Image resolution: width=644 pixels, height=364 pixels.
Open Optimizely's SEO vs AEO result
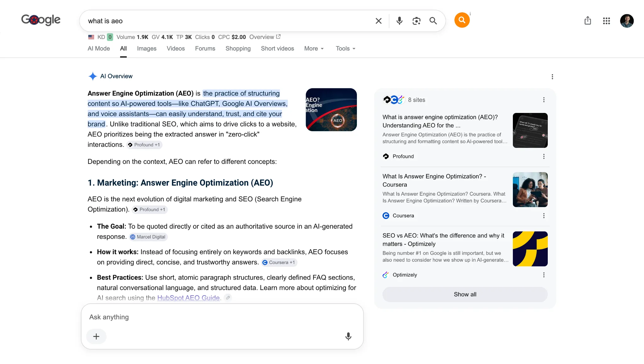[x=443, y=240]
